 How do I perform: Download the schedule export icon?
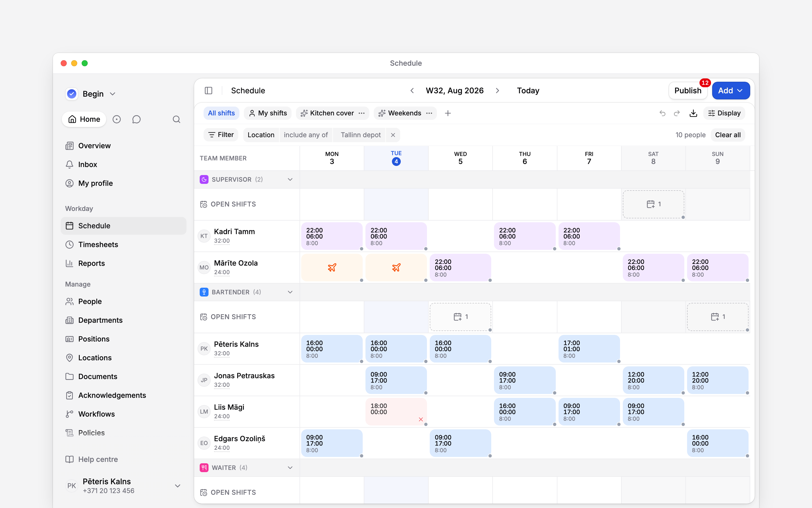point(693,113)
